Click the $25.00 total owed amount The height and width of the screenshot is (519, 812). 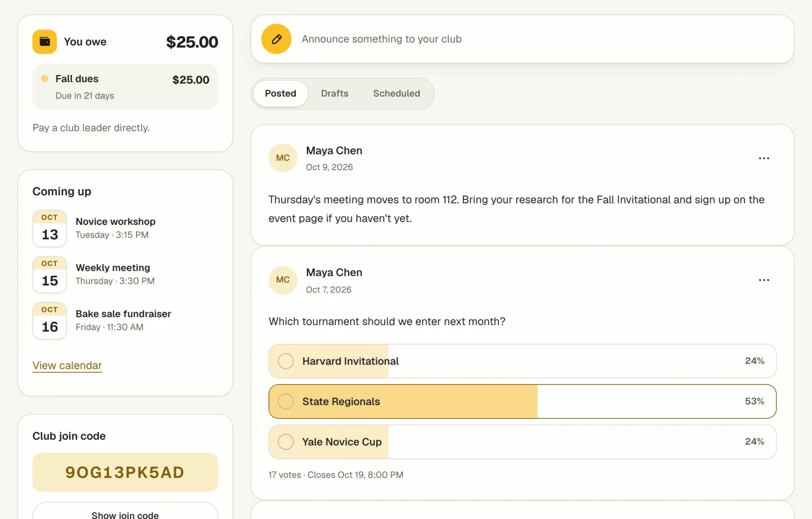click(x=192, y=42)
